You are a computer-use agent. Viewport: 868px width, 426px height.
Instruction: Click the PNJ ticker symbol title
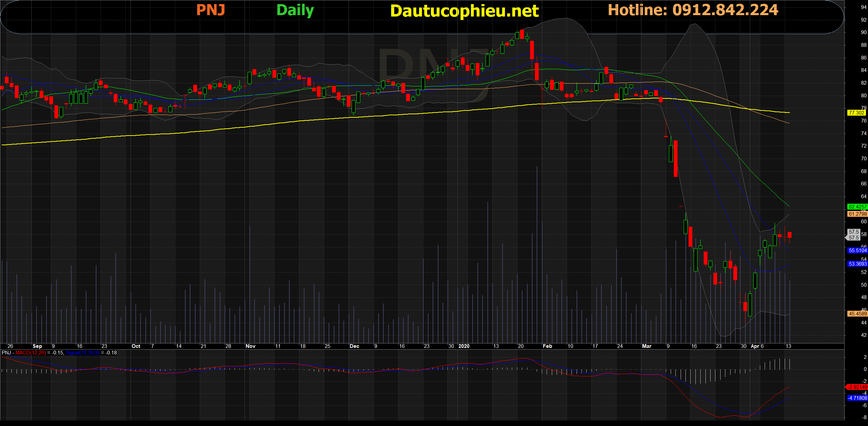[210, 10]
